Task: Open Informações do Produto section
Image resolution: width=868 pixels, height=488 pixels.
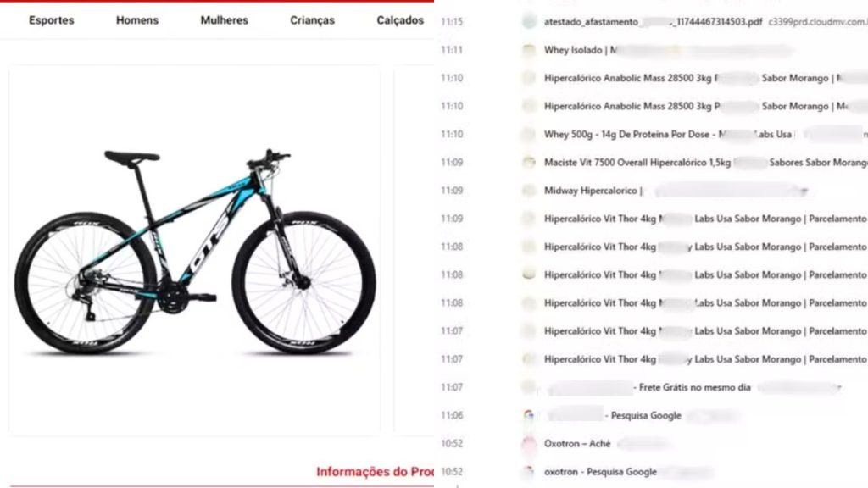Action: (x=375, y=472)
